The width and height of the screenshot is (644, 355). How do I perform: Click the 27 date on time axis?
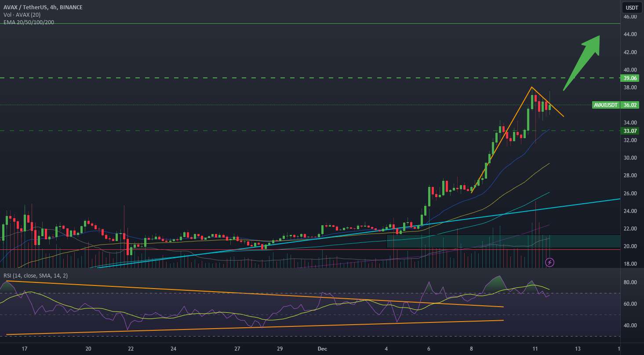[237, 349]
